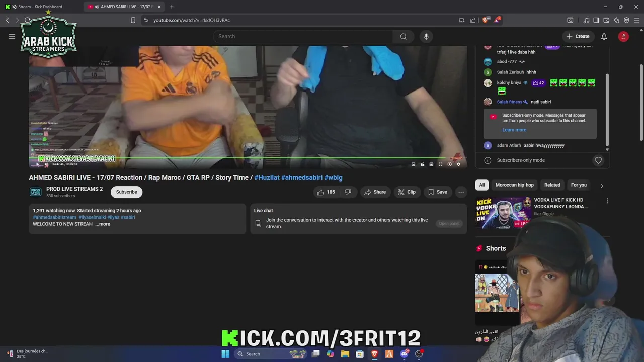Go back with the browser arrow

click(x=7, y=20)
